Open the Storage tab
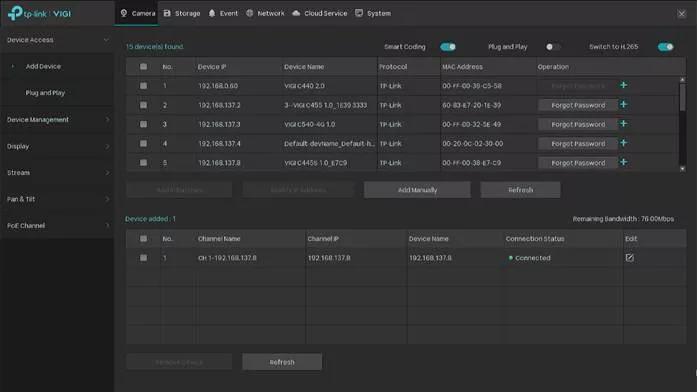Viewport: 697px width, 392px height. tap(182, 13)
